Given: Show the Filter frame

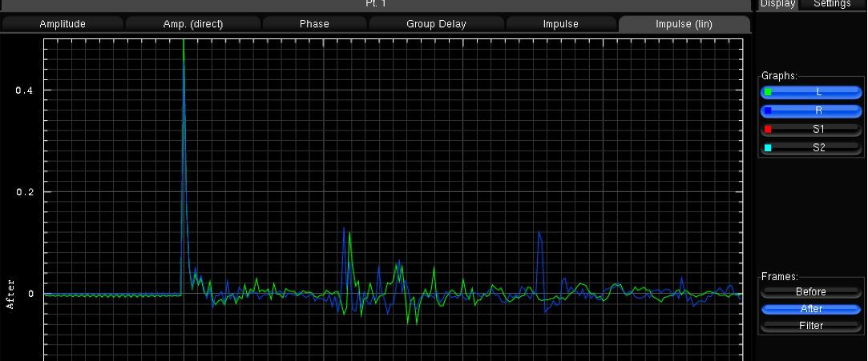Looking at the screenshot, I should [811, 326].
